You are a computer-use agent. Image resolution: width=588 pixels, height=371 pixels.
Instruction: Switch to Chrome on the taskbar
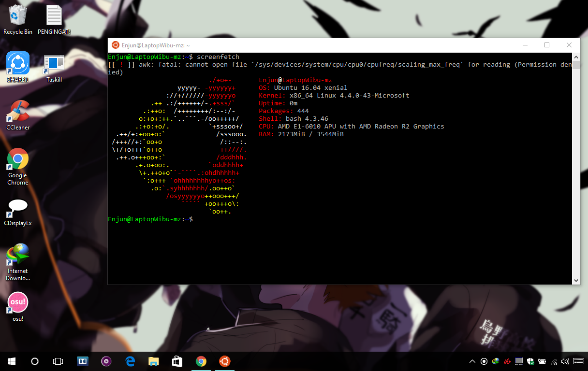click(x=201, y=361)
